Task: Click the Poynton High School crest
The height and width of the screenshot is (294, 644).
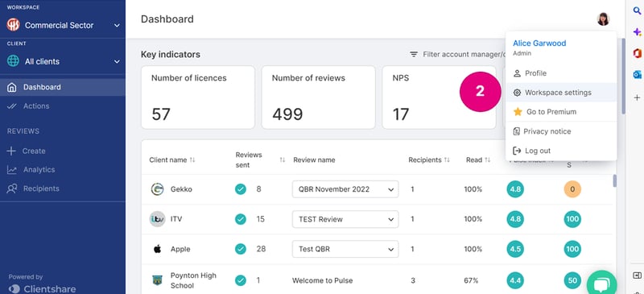Action: tap(157, 280)
